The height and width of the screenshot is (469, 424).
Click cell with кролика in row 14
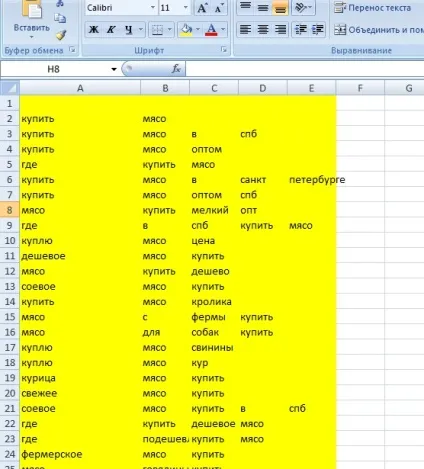coord(214,302)
